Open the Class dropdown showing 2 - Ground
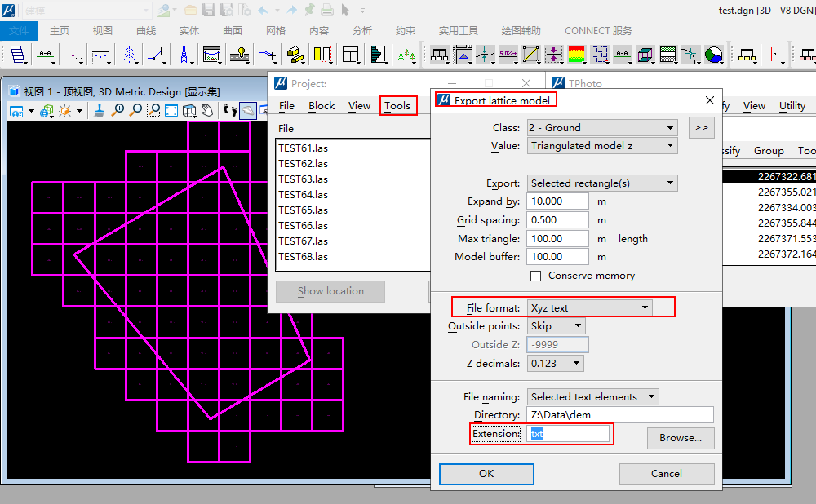Image resolution: width=816 pixels, height=504 pixels. click(602, 128)
